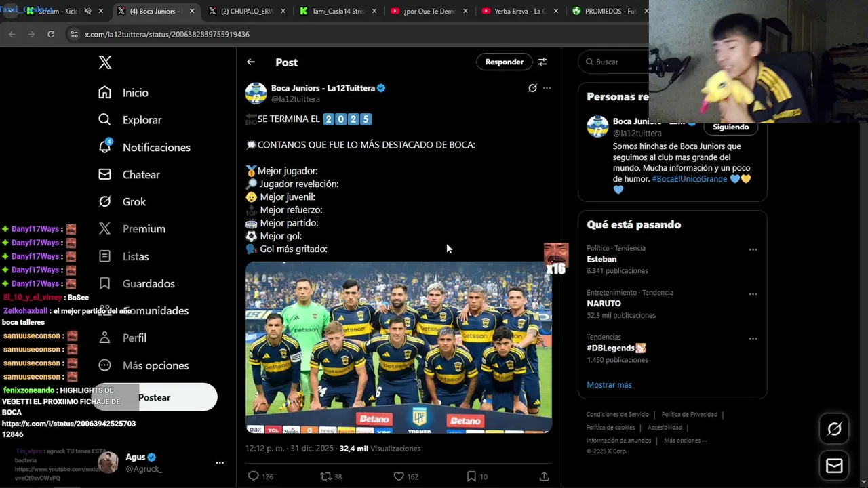Click #BocaElUnicoGrande hashtag link

pos(690,179)
